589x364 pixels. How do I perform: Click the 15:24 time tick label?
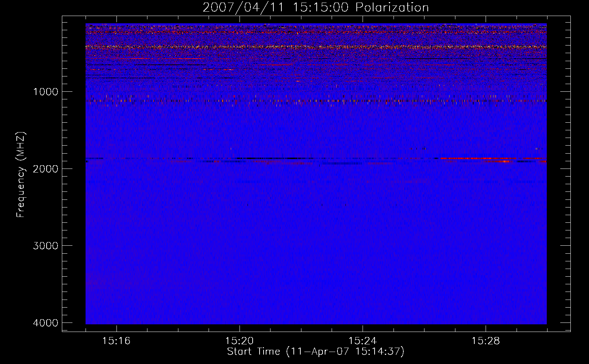tap(363, 341)
